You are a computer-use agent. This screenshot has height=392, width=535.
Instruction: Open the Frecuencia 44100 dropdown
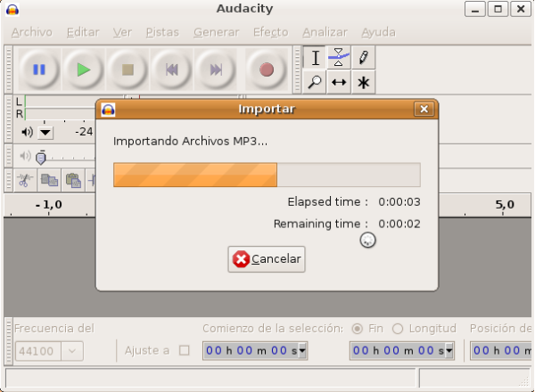(x=71, y=351)
